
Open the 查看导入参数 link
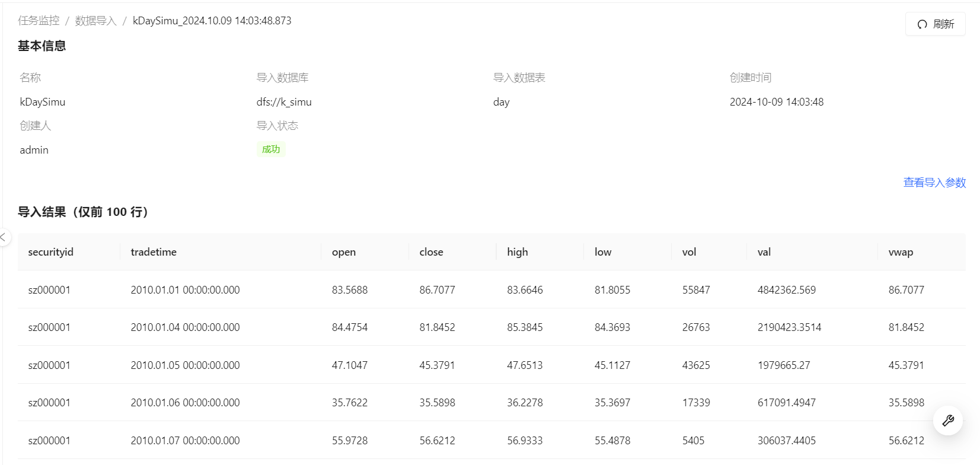934,183
